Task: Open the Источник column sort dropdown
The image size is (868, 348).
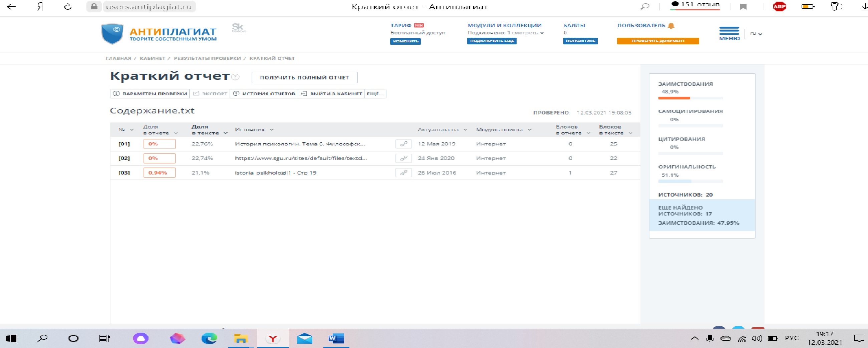Action: pyautogui.click(x=272, y=130)
